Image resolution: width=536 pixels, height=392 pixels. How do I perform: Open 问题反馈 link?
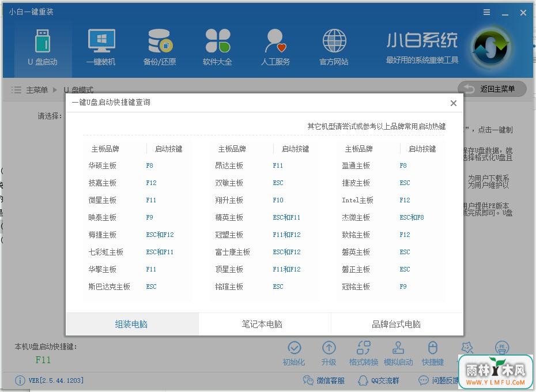click(x=439, y=380)
